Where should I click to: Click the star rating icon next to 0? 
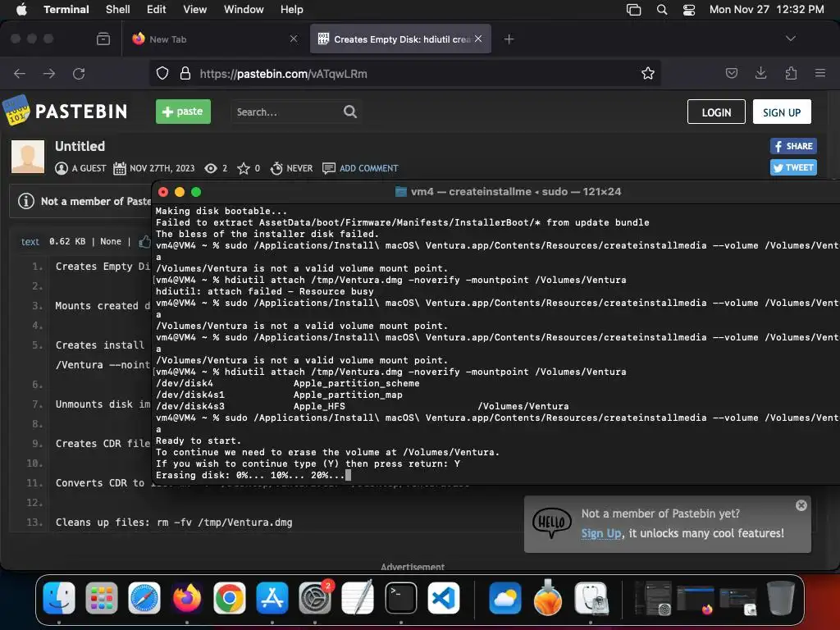pyautogui.click(x=243, y=168)
